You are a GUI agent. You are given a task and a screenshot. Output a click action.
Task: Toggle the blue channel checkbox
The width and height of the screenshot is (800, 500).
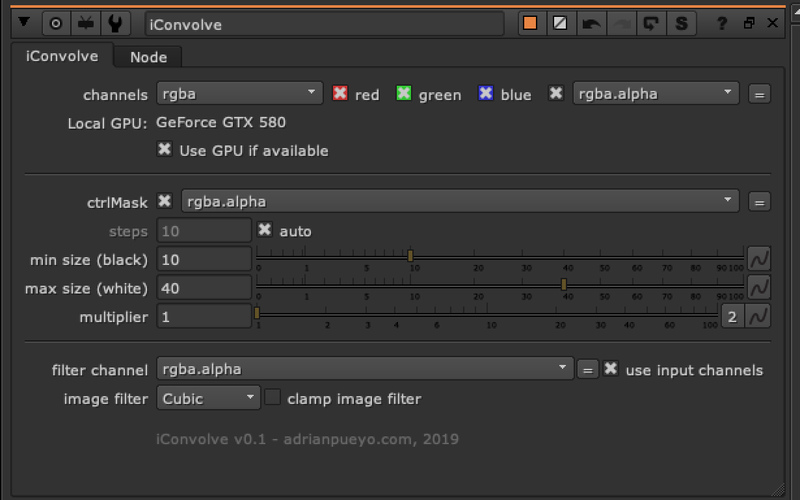click(x=486, y=93)
